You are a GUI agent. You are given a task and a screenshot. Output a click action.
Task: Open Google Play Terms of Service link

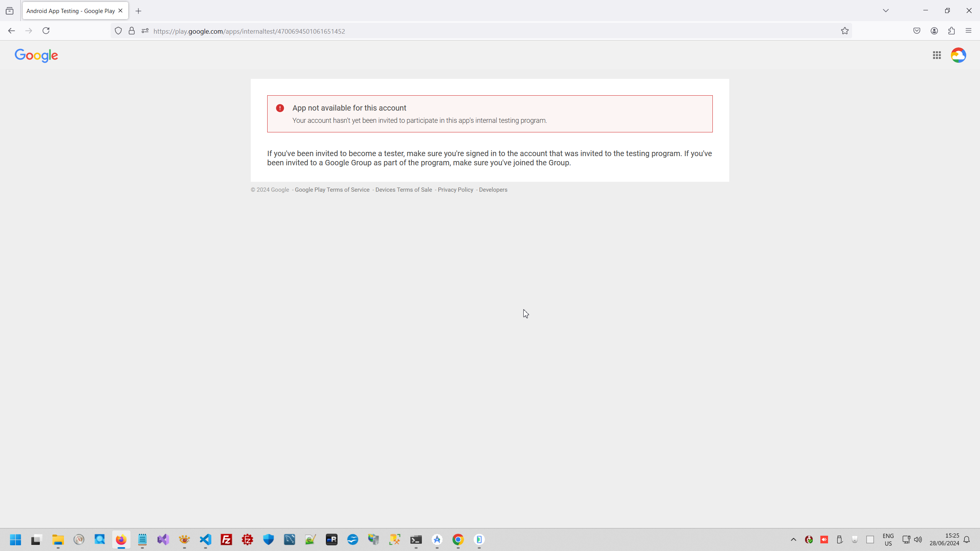(332, 190)
